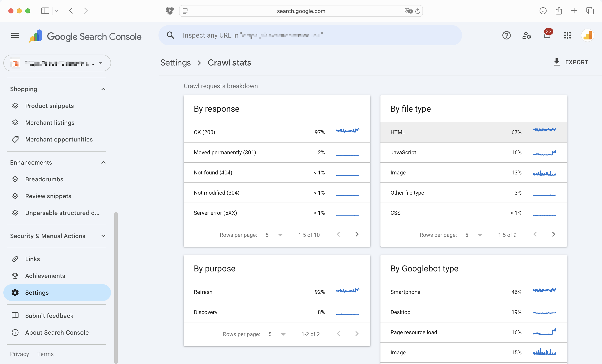Click the Merchant listings layers icon
This screenshot has width=602, height=364.
15,122
